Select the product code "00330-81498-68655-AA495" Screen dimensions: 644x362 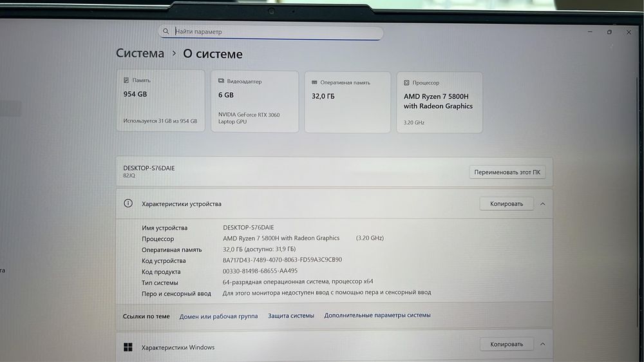coord(260,271)
